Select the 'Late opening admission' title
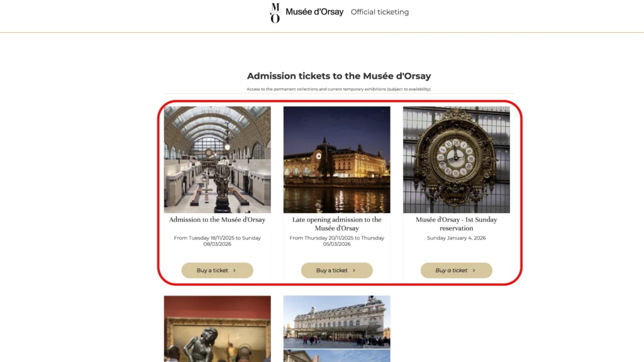Screen dimensions: 644x362 coord(336,224)
